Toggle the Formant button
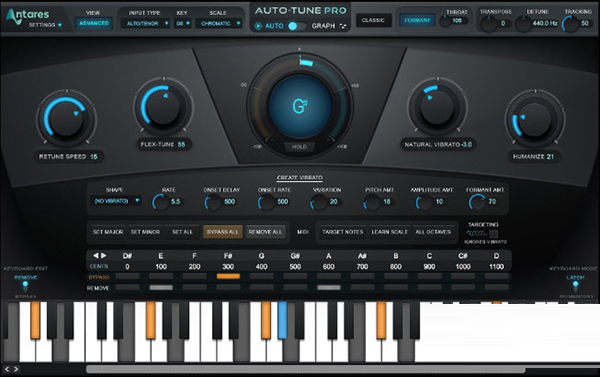Viewport: 600px width, 377px height. pos(417,20)
